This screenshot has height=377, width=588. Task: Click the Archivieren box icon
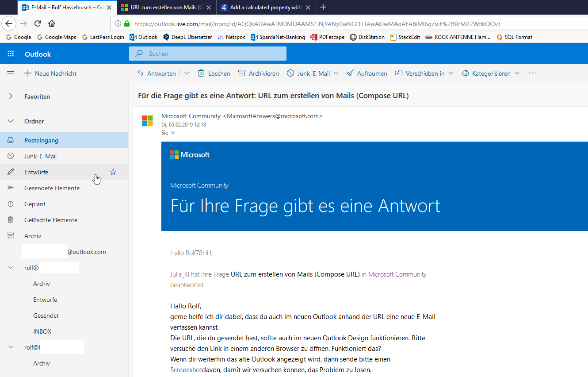242,73
